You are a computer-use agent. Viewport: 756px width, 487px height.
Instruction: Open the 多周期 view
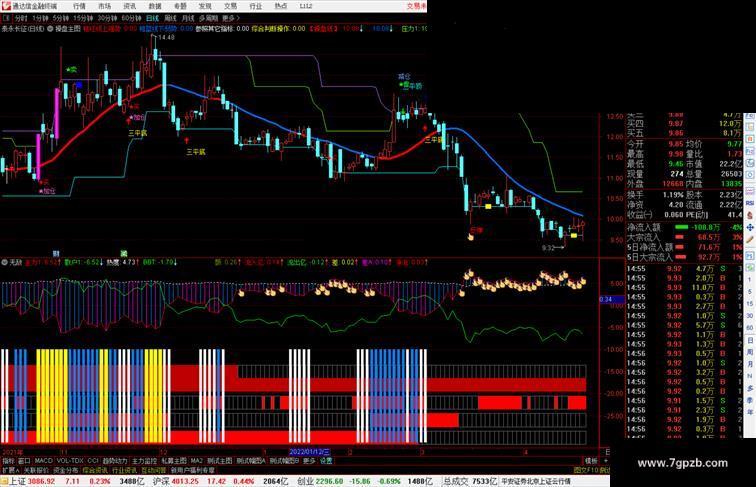pyautogui.click(x=208, y=18)
